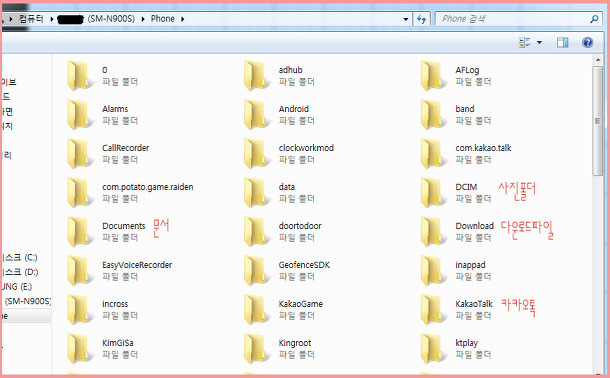
Task: Click the Download folder name text
Action: tap(474, 226)
